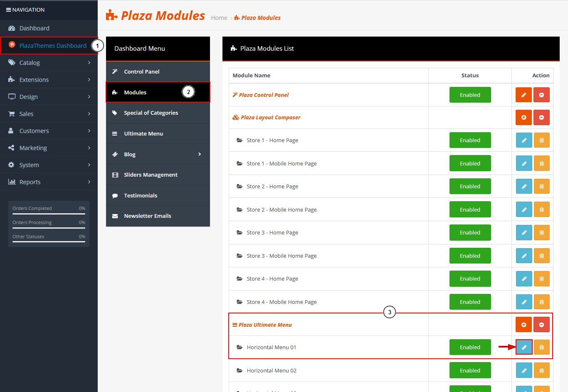
Task: Delete Horizontal Menu 02 with trash icon
Action: pyautogui.click(x=541, y=370)
